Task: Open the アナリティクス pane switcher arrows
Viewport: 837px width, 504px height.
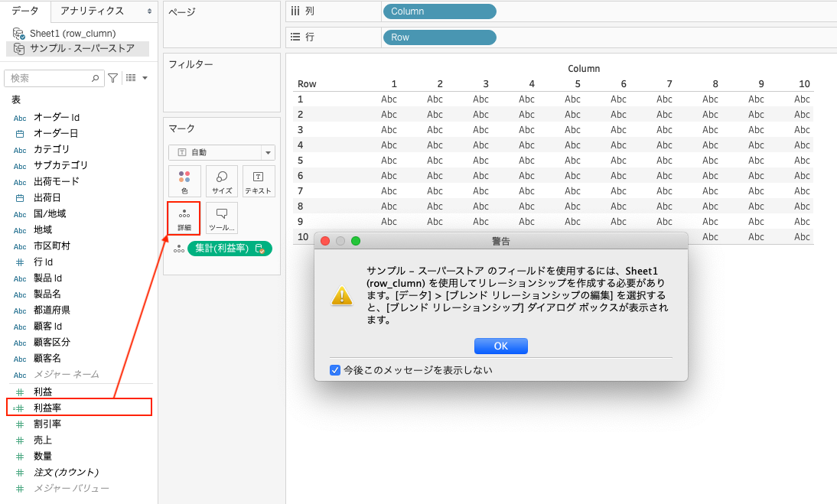Action: (149, 11)
